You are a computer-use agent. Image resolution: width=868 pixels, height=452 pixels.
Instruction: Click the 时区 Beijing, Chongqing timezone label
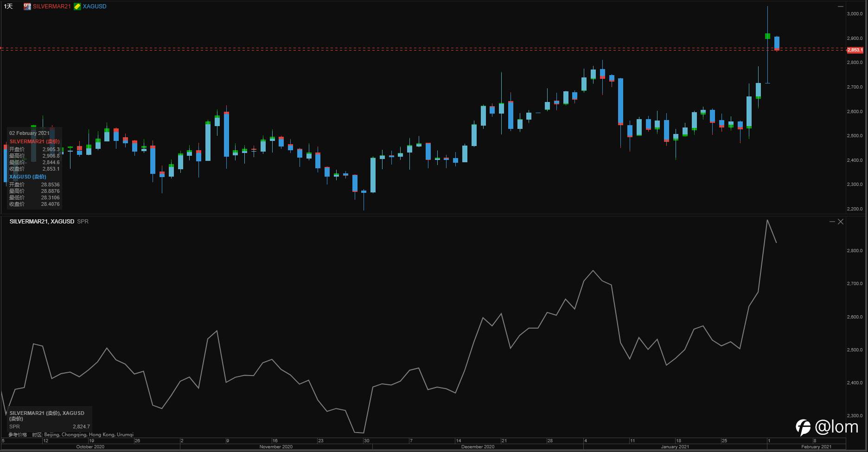coord(83,435)
